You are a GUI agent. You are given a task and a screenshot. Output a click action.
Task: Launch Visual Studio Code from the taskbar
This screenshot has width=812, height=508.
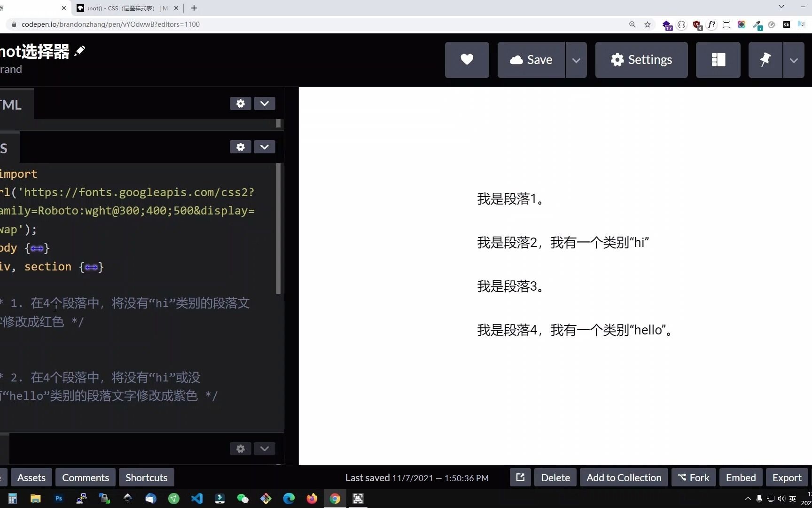pyautogui.click(x=196, y=499)
